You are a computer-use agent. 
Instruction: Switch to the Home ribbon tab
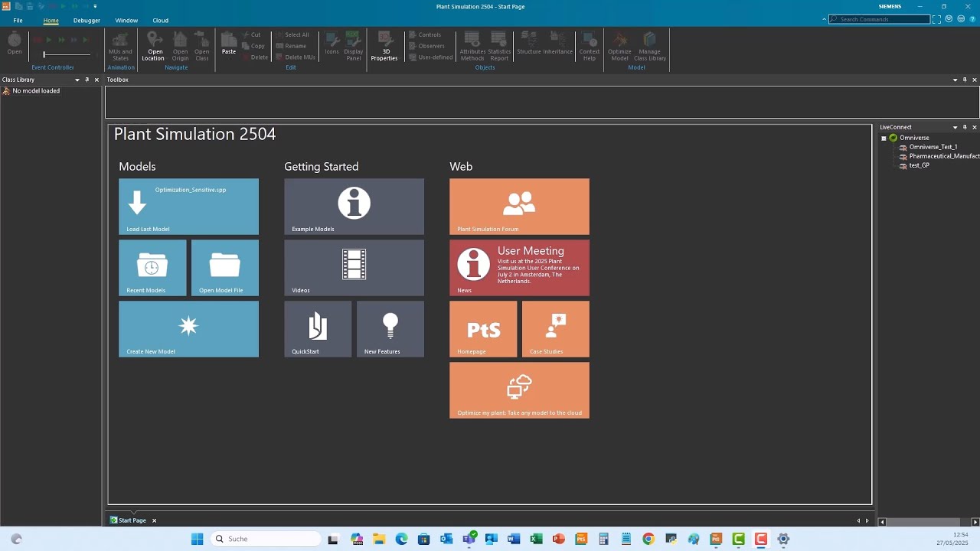[51, 21]
